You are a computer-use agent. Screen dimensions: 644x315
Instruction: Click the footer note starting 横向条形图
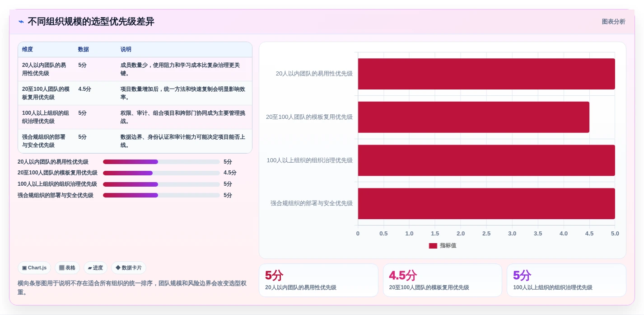pos(132,288)
